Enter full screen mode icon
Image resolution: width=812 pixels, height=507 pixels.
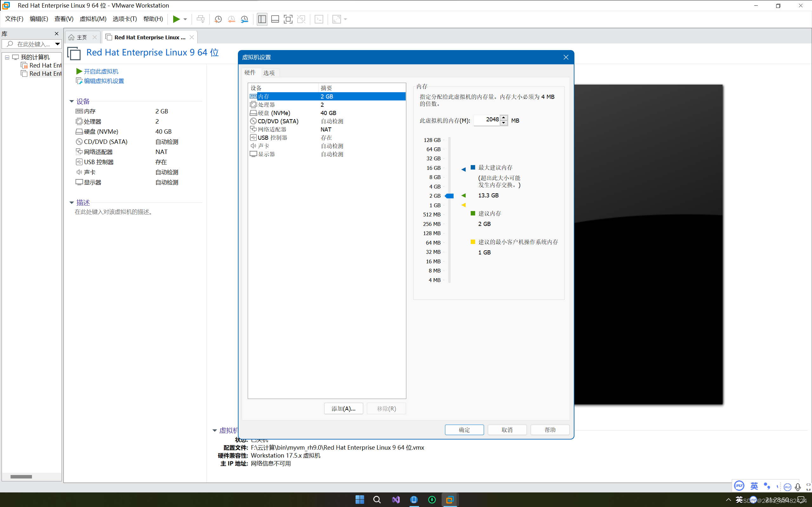point(288,19)
